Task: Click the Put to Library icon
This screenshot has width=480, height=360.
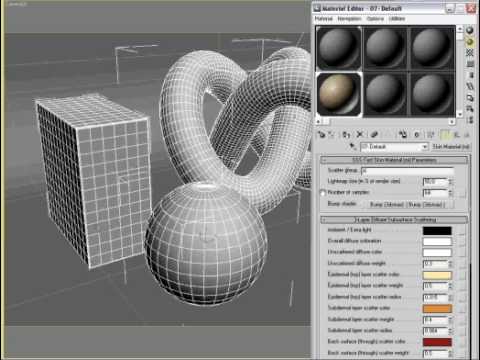Action: (x=403, y=135)
